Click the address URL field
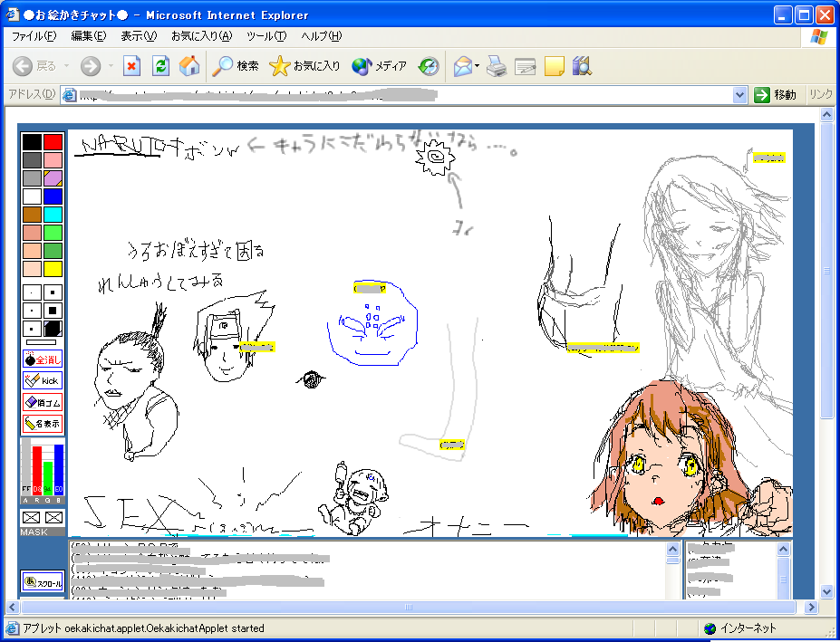The image size is (840, 642). [404, 95]
